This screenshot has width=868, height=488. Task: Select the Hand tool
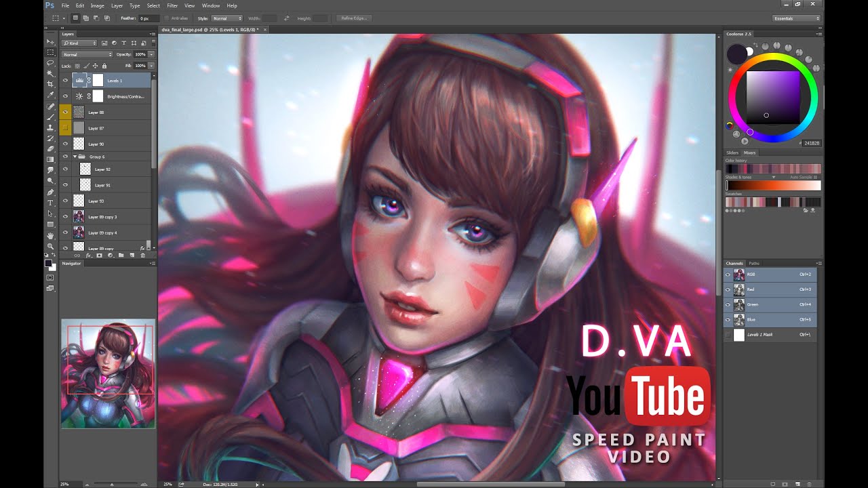click(x=50, y=235)
